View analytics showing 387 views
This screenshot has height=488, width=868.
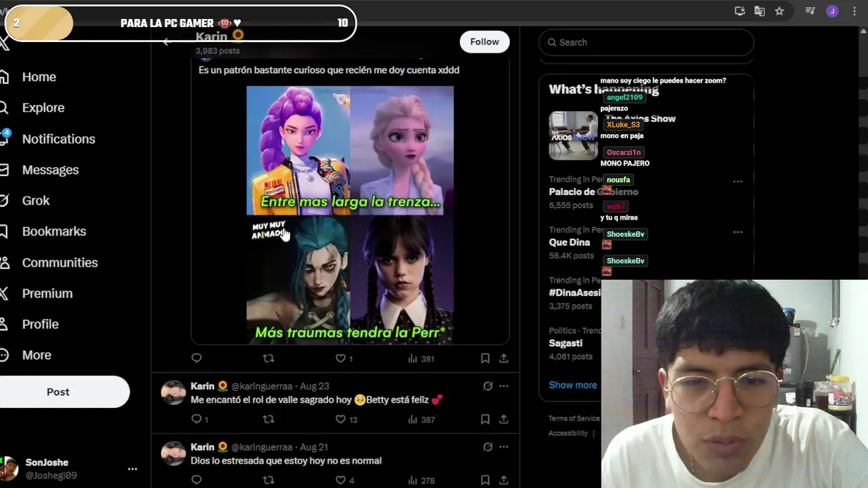(x=421, y=420)
